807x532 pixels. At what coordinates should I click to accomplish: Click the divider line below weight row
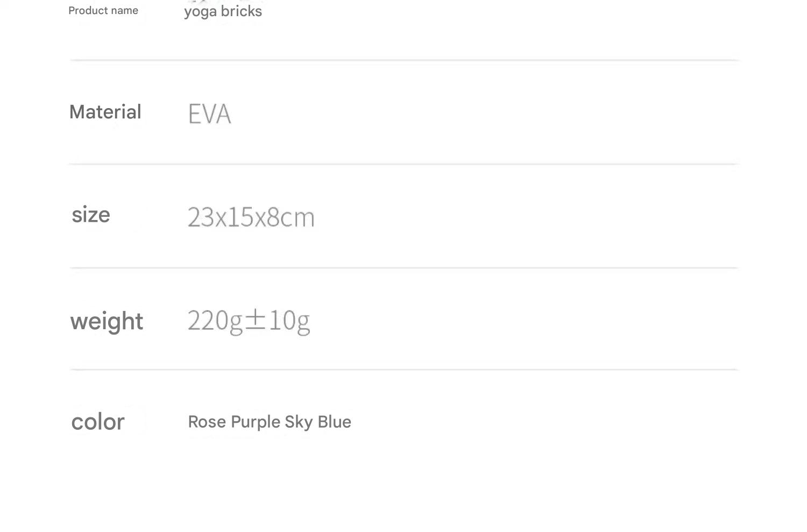click(403, 370)
